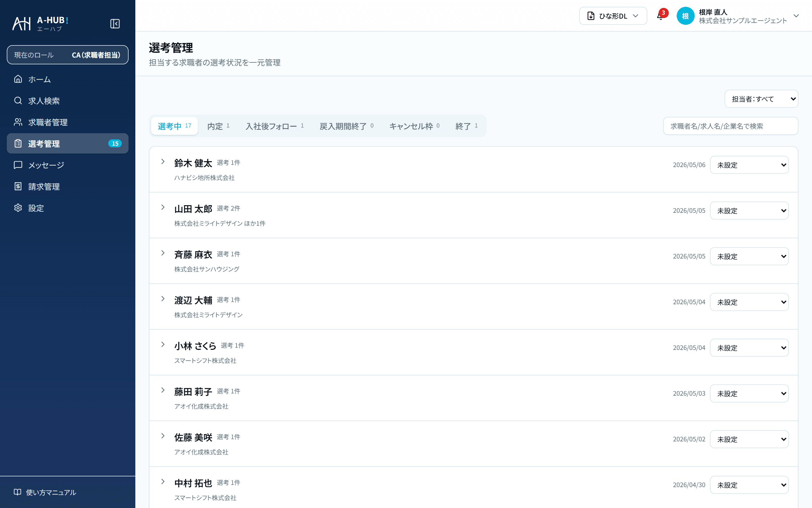
Task: Expand the 鈴木 健太 row
Action: point(163,162)
